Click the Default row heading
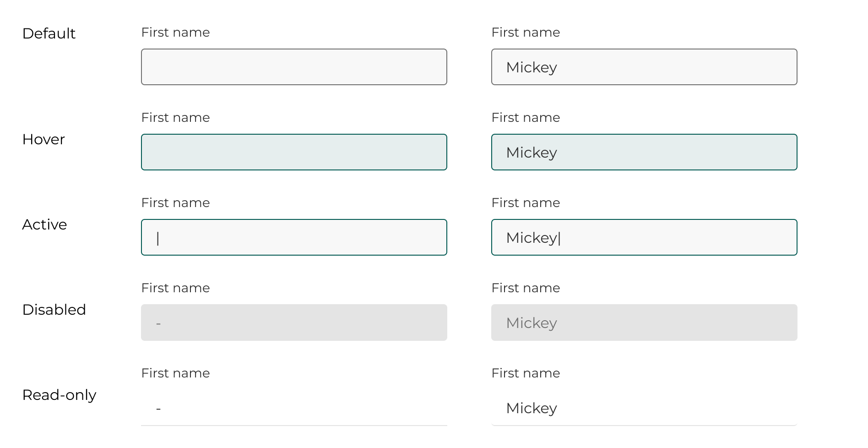The height and width of the screenshot is (448, 868). pyautogui.click(x=49, y=33)
